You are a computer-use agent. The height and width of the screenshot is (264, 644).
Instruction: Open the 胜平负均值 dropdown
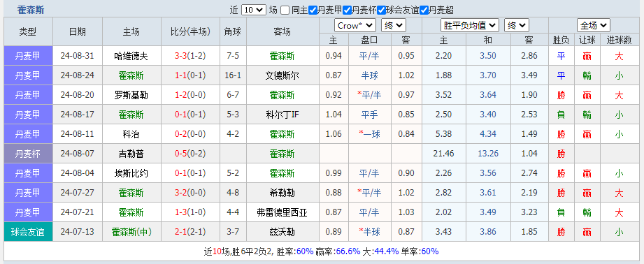tap(470, 26)
